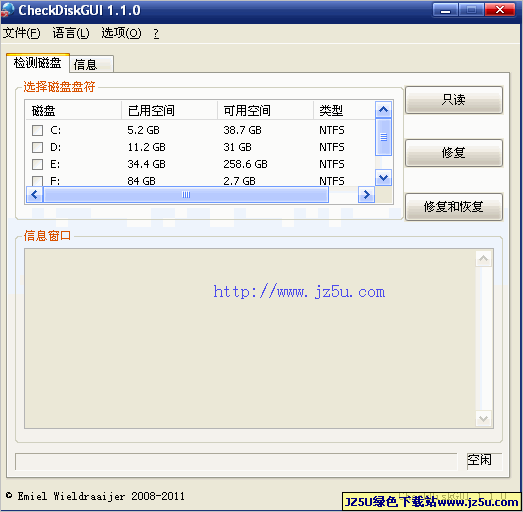This screenshot has width=523, height=512.
Task: Close the CheckDiskGUI window
Action: (500, 10)
